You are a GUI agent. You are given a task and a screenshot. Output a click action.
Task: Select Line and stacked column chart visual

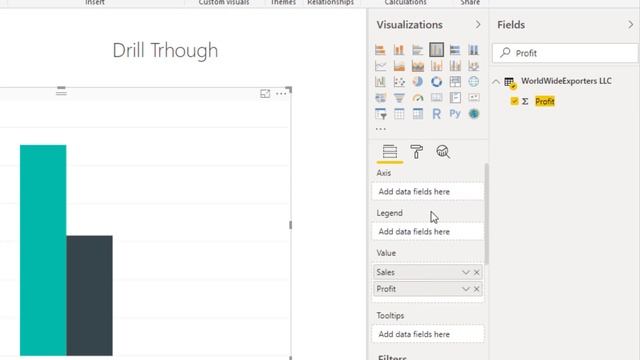pyautogui.click(x=436, y=66)
